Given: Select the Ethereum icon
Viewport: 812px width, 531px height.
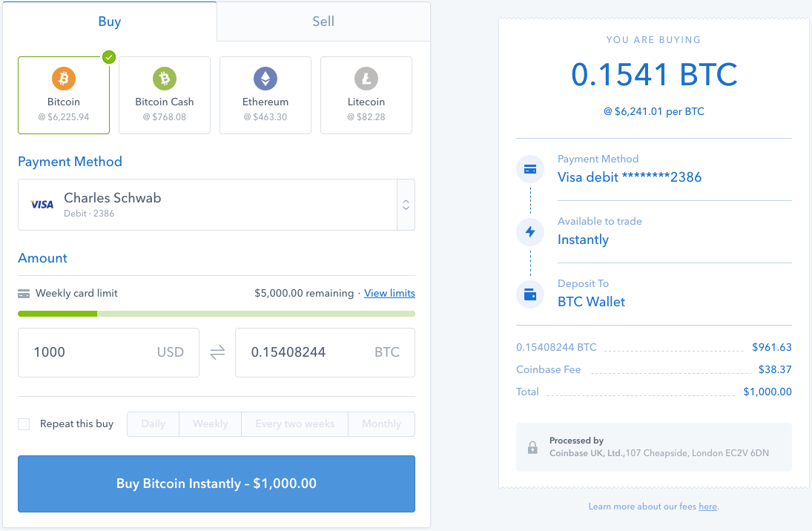Looking at the screenshot, I should (x=265, y=77).
